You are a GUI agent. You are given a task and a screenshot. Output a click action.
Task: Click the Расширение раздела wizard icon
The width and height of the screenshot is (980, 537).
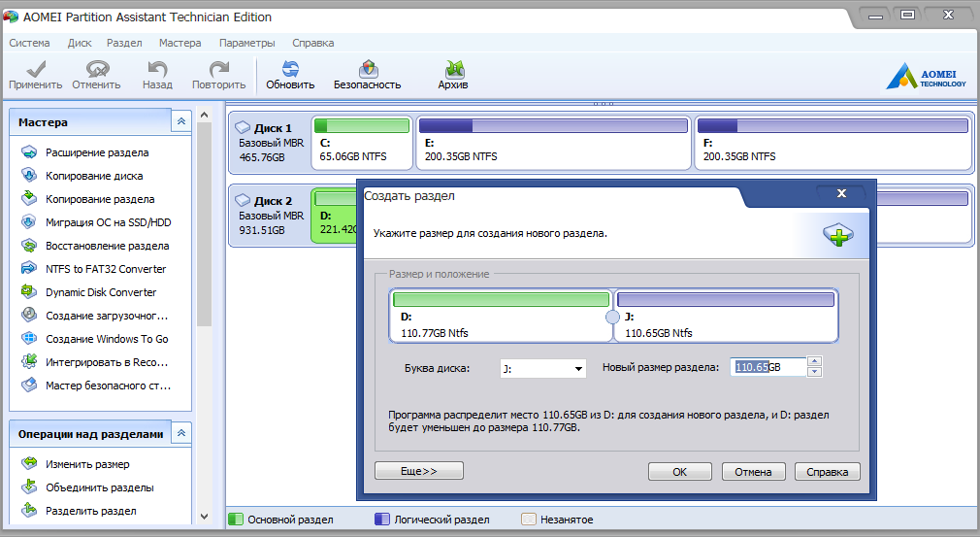click(29, 151)
